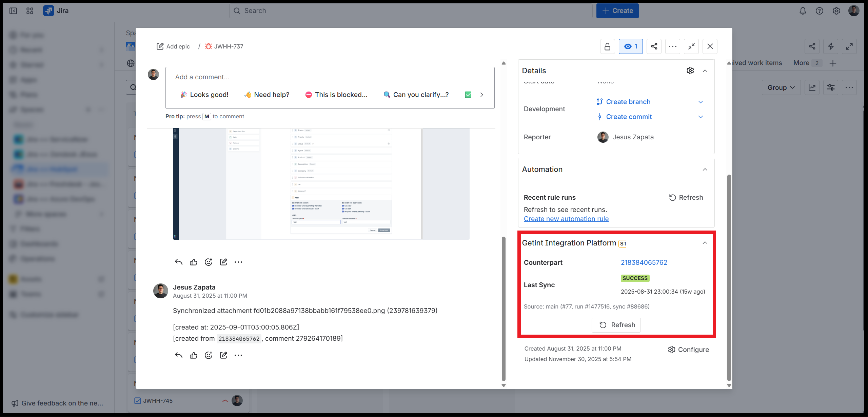The width and height of the screenshot is (868, 417).
Task: Collapse the Automation section
Action: click(x=705, y=170)
